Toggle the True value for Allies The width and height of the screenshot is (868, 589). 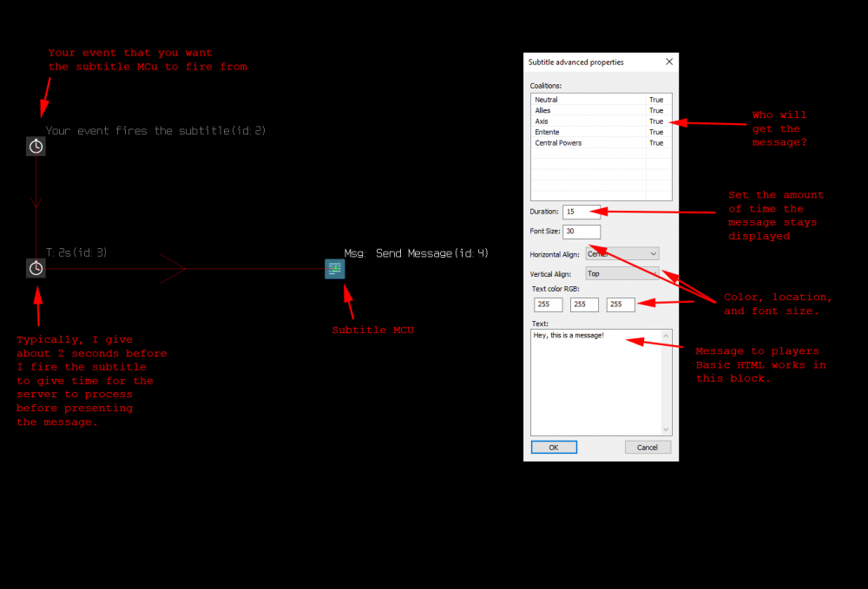[x=656, y=111]
